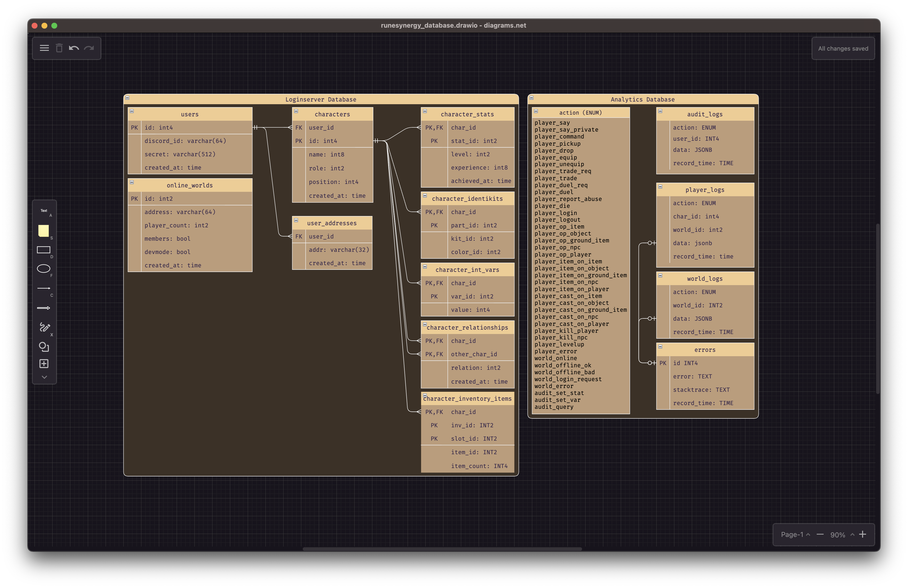The image size is (908, 588).
Task: Collapse the audit_logs table
Action: click(x=661, y=111)
